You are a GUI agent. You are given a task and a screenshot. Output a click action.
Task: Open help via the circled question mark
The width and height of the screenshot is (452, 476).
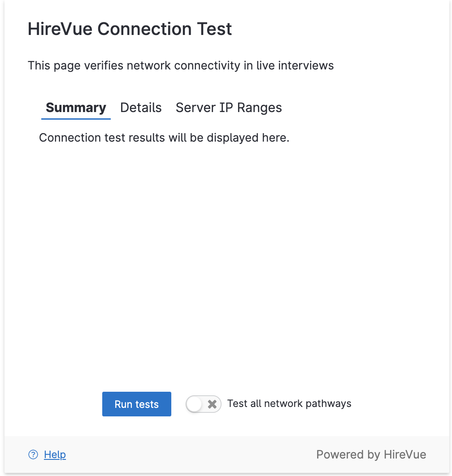pos(33,454)
